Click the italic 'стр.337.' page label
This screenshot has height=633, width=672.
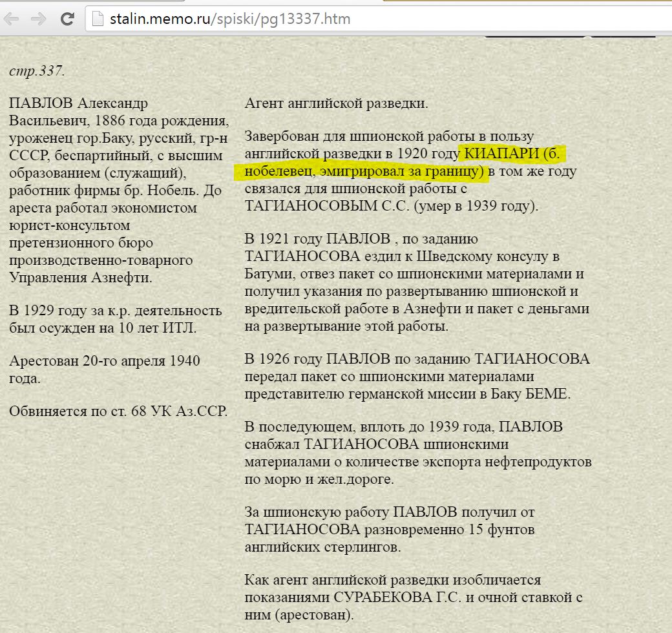37,70
